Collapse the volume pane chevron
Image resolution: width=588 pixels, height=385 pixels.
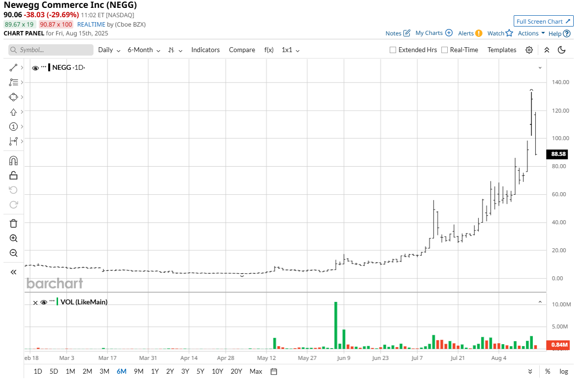(x=540, y=302)
